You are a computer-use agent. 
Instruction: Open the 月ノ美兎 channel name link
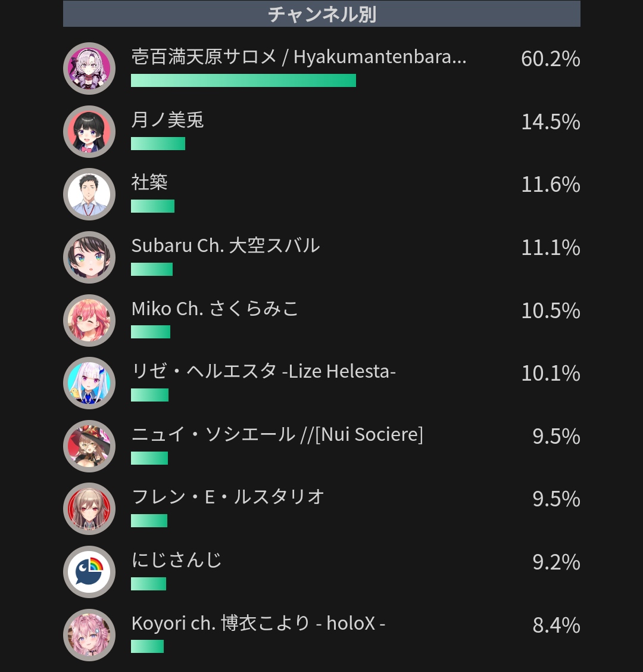click(x=167, y=120)
